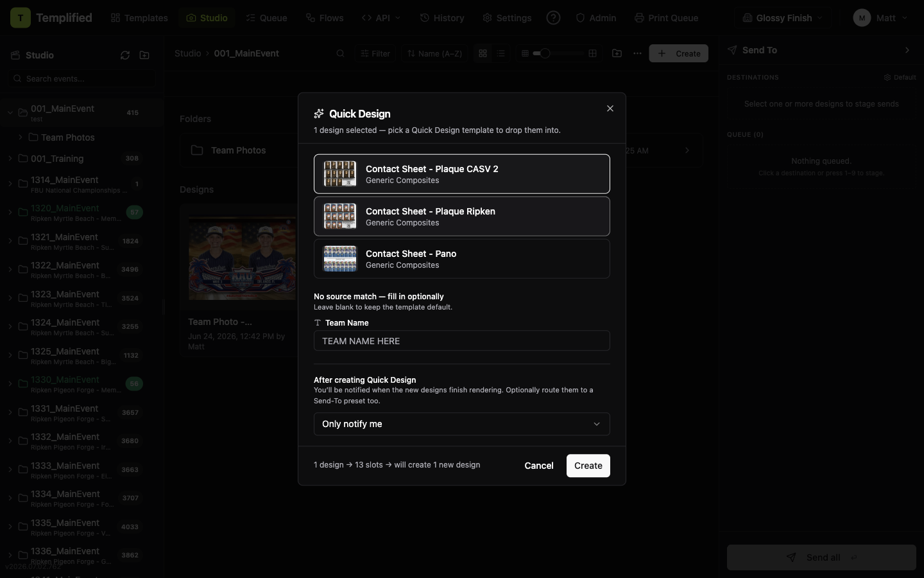Click the Pano template thumbnail image
This screenshot has width=924, height=578.
click(x=339, y=259)
